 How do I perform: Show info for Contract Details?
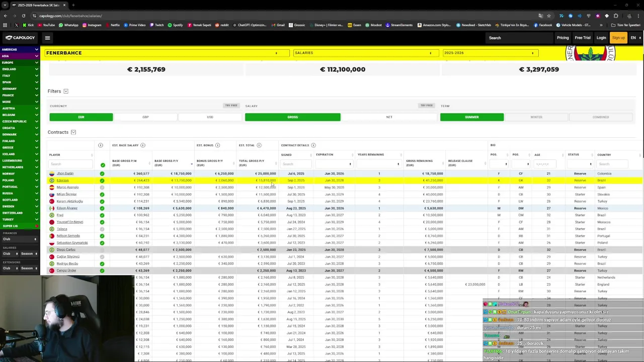tap(313, 145)
